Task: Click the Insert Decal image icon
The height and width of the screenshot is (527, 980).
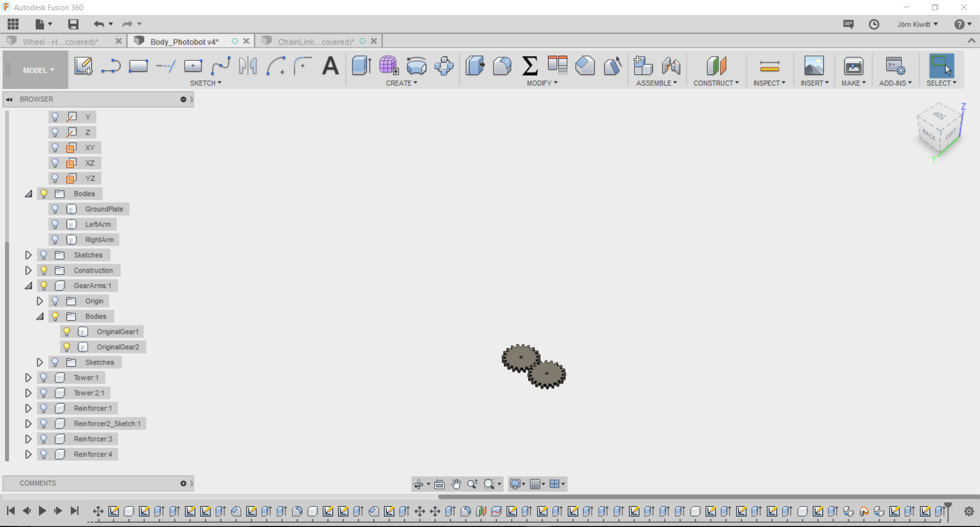Action: pyautogui.click(x=814, y=66)
